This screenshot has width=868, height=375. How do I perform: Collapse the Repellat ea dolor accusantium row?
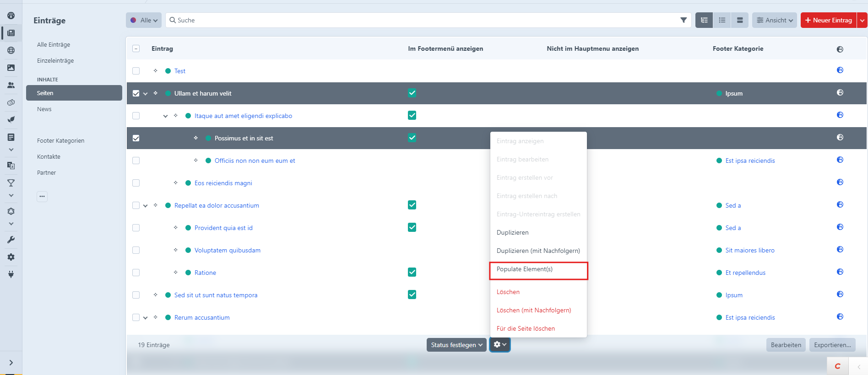click(146, 206)
